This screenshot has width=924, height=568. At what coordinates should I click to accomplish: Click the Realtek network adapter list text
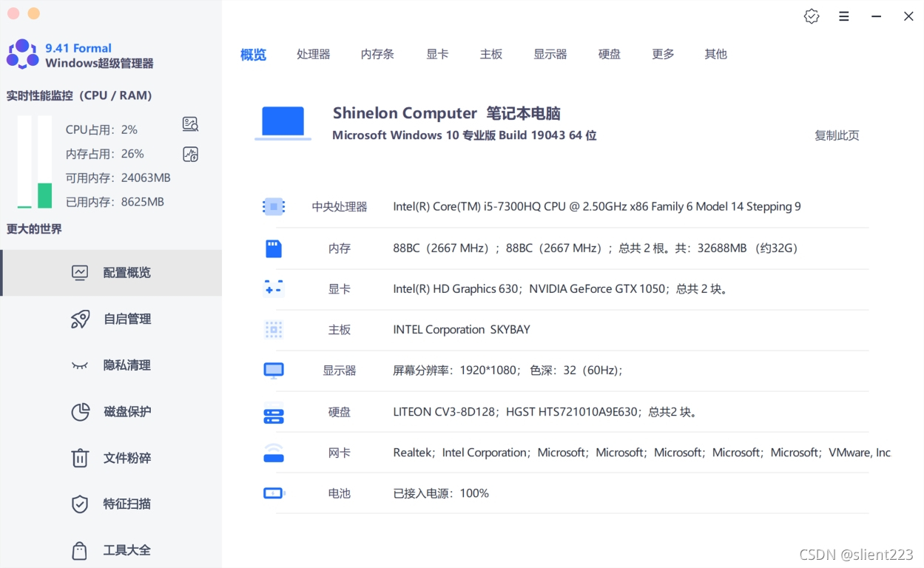[642, 453]
